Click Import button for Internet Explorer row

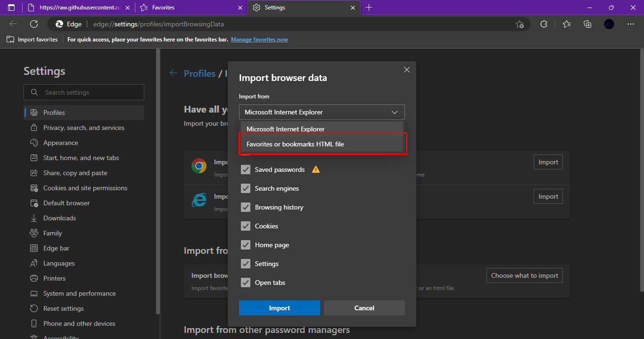(x=548, y=196)
